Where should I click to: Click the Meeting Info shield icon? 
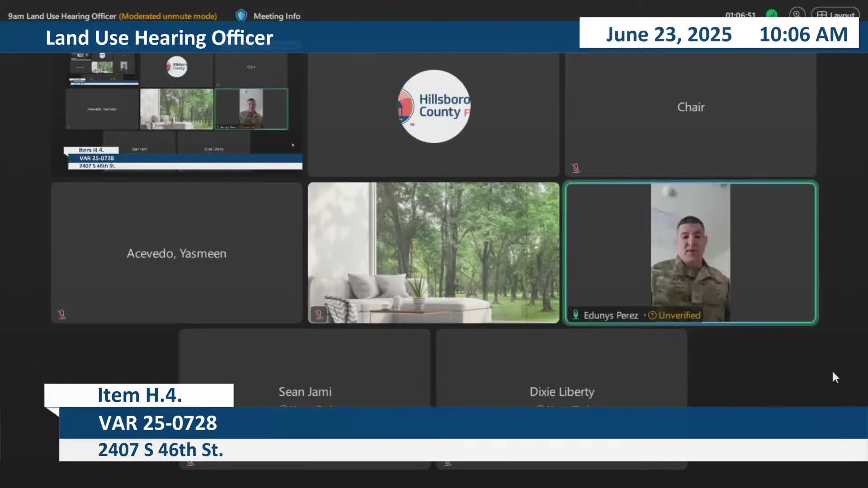(x=241, y=15)
